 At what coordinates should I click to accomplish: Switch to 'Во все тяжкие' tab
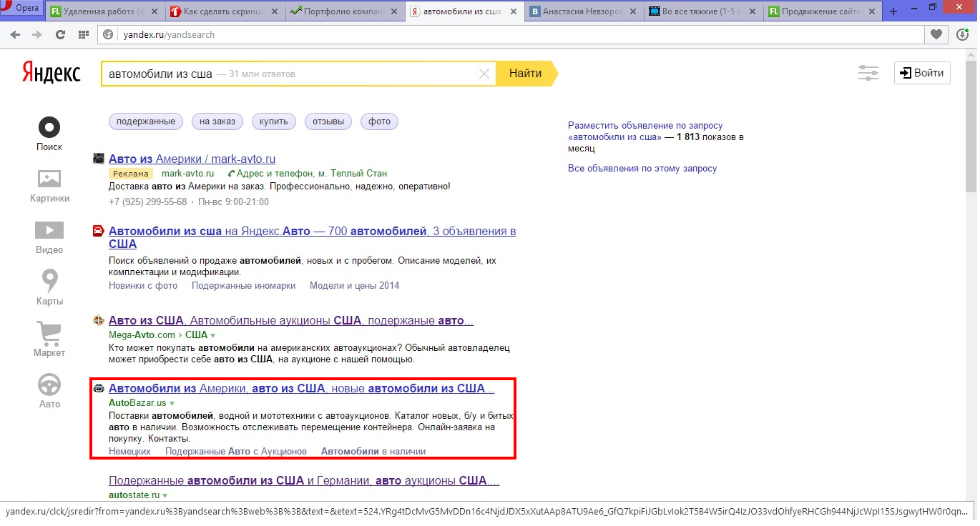pyautogui.click(x=704, y=11)
